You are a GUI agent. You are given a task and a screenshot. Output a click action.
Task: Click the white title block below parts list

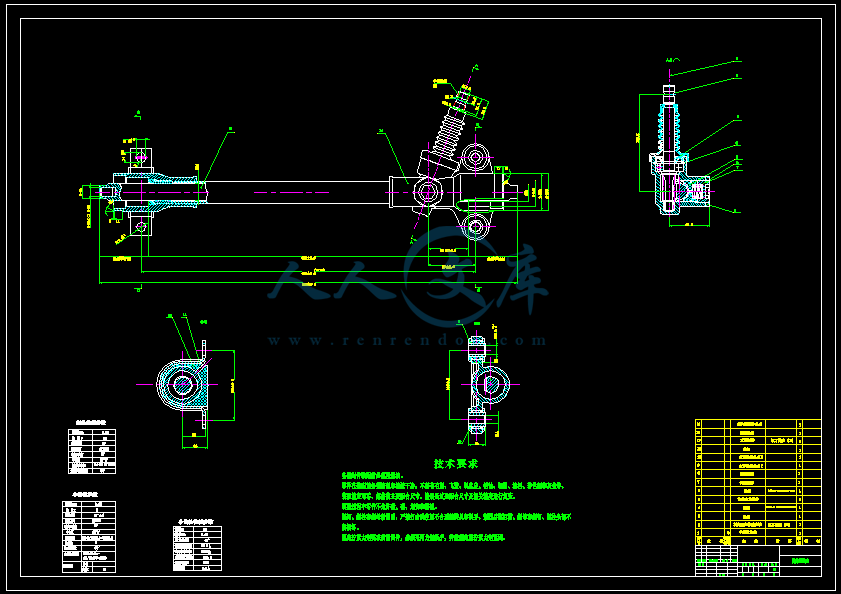tap(758, 561)
